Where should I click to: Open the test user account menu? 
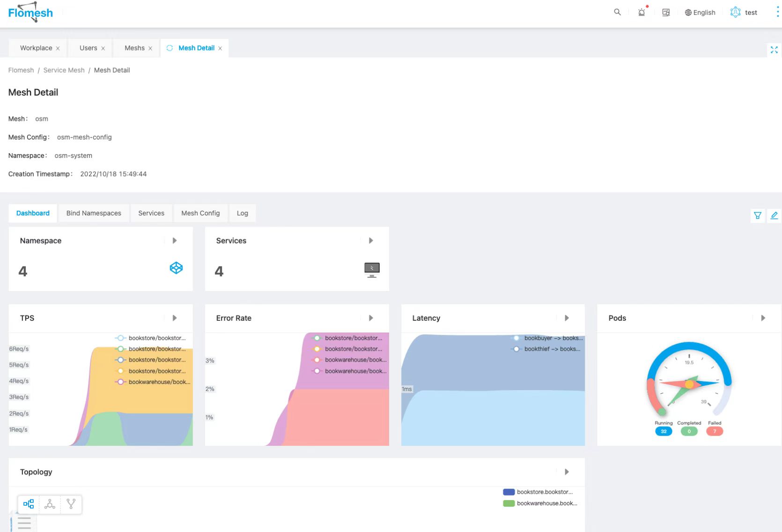744,13
